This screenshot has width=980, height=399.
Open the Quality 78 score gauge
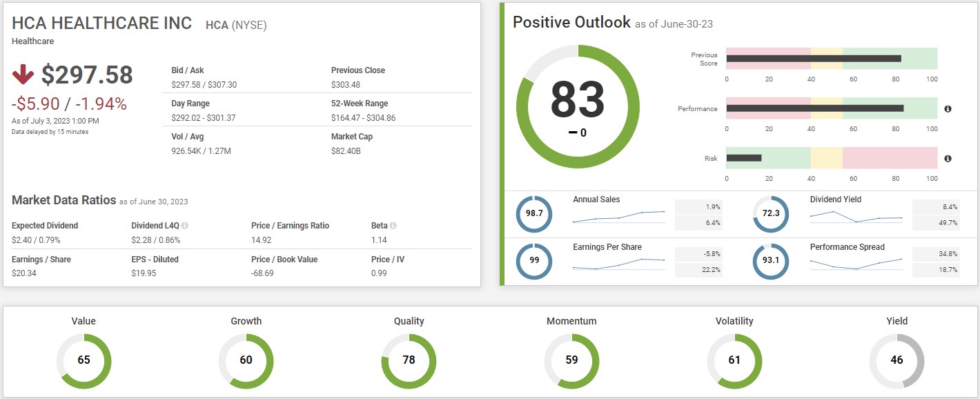point(409,360)
